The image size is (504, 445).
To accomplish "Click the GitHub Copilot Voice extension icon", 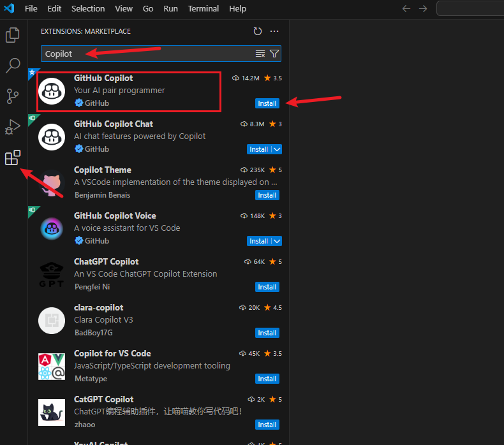I will click(x=52, y=229).
